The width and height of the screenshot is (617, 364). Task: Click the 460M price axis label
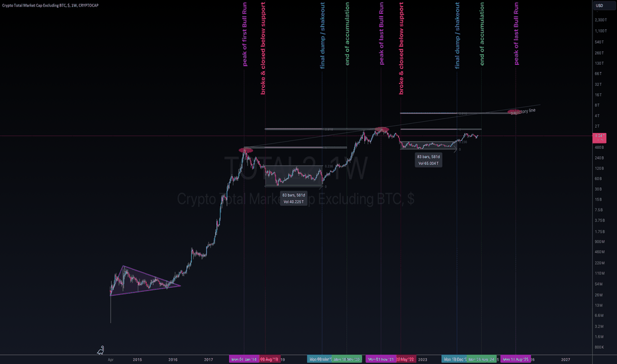[600, 252]
